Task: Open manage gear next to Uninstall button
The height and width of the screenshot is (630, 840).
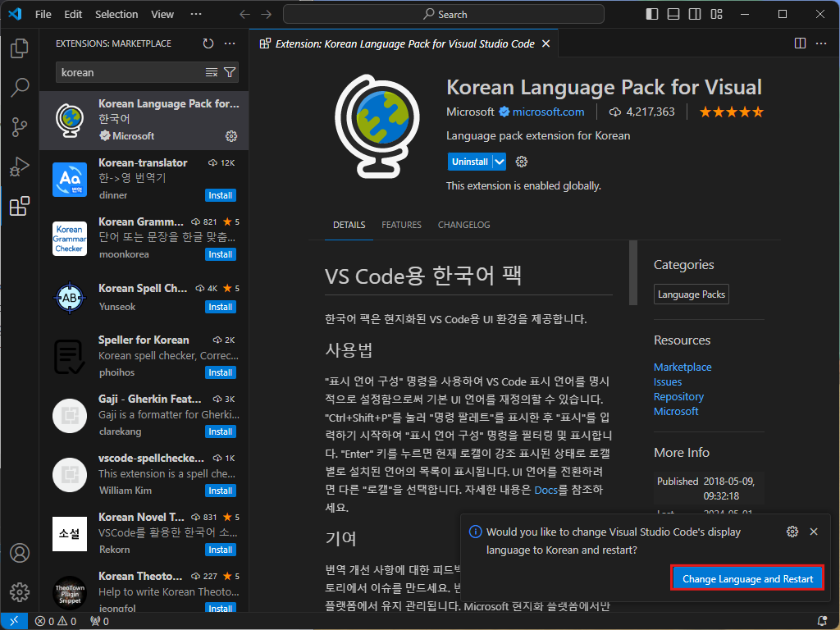Action: [x=521, y=162]
